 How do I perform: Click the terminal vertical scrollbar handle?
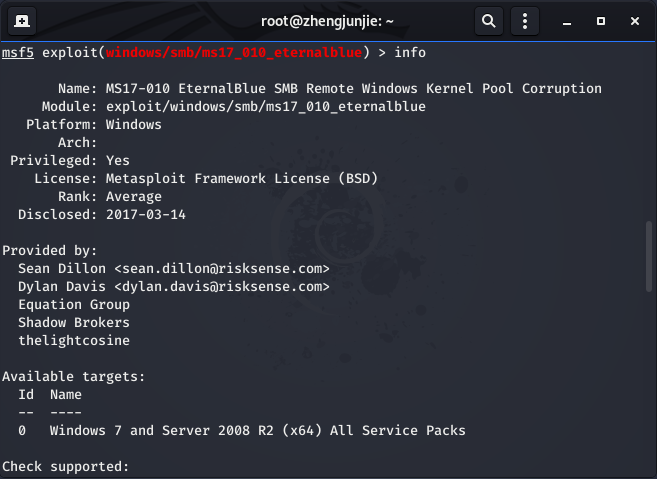(x=649, y=256)
